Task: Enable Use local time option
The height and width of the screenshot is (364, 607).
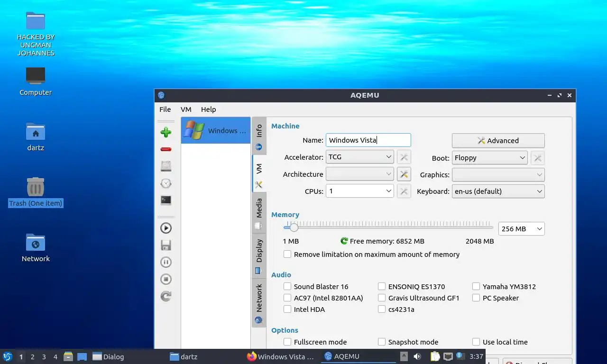Action: tap(476, 342)
